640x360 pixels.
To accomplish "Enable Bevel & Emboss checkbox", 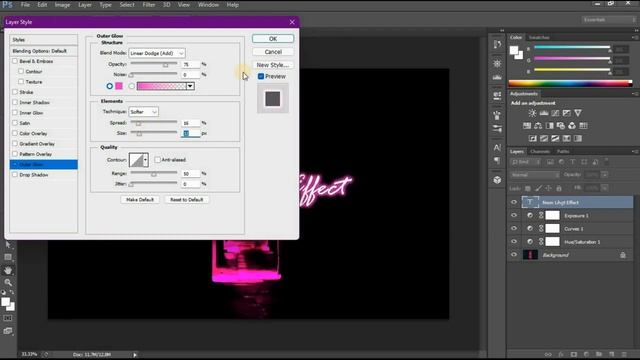I will [15, 61].
